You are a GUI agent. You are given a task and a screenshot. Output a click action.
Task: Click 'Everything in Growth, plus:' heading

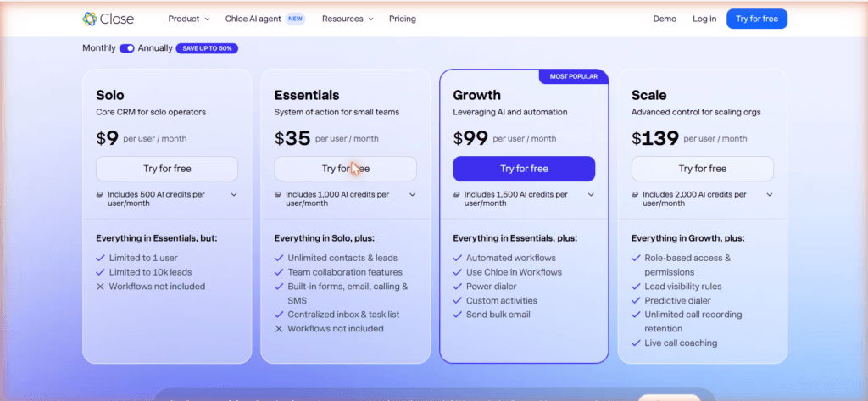[x=687, y=238]
